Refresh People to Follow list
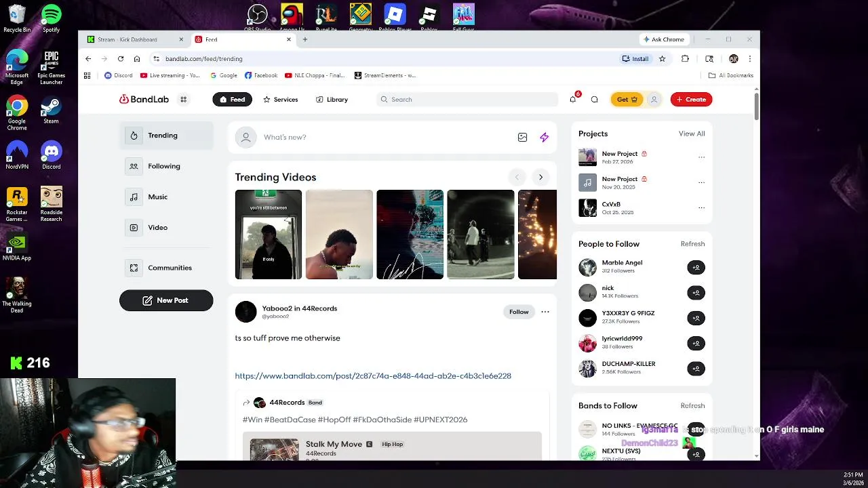 (692, 244)
